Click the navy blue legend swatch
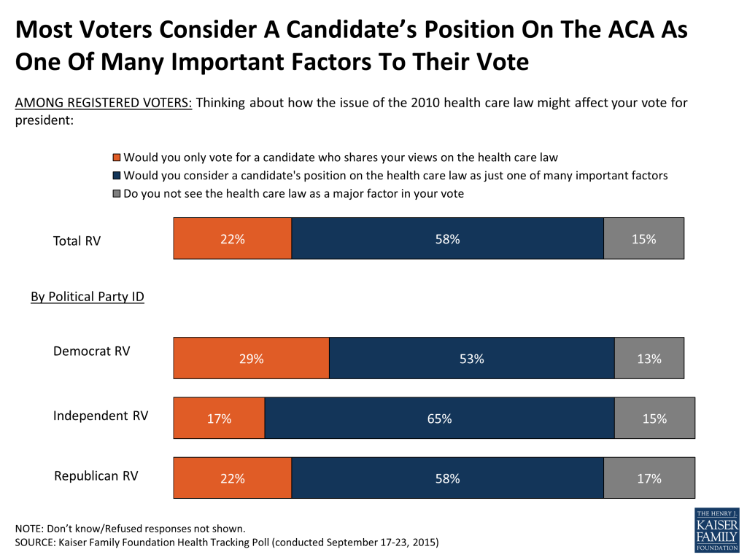 point(116,176)
